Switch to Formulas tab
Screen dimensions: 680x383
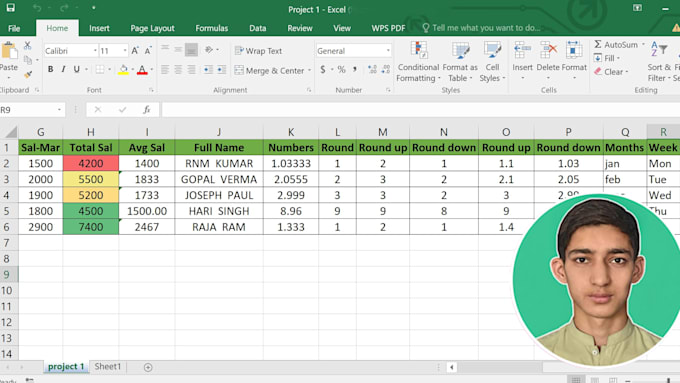point(212,28)
